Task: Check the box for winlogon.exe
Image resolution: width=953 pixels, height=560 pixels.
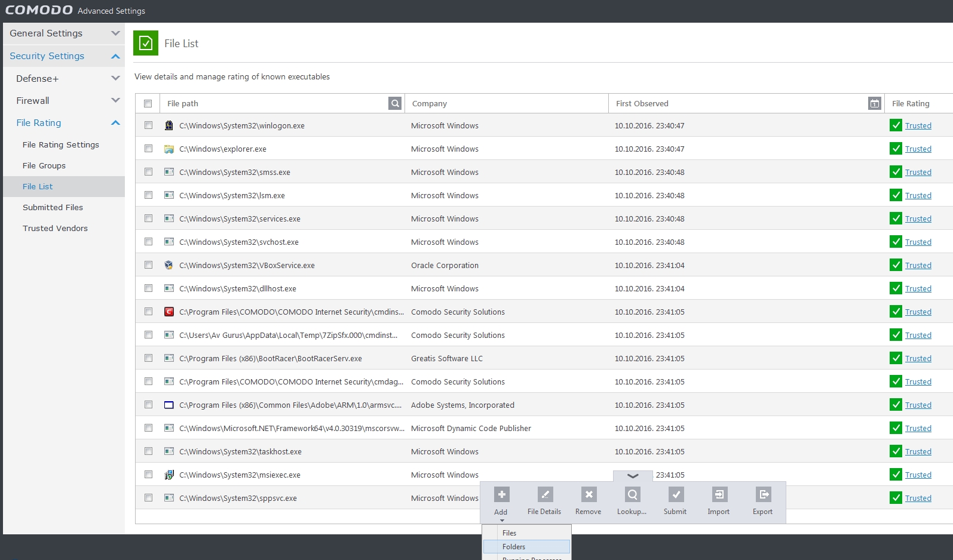Action: click(148, 125)
